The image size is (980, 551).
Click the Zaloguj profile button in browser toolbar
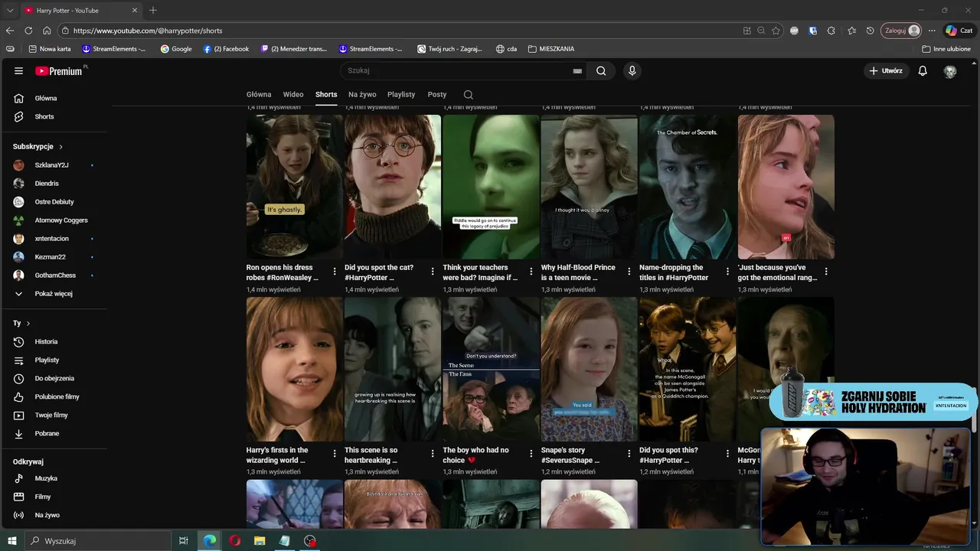pyautogui.click(x=902, y=31)
